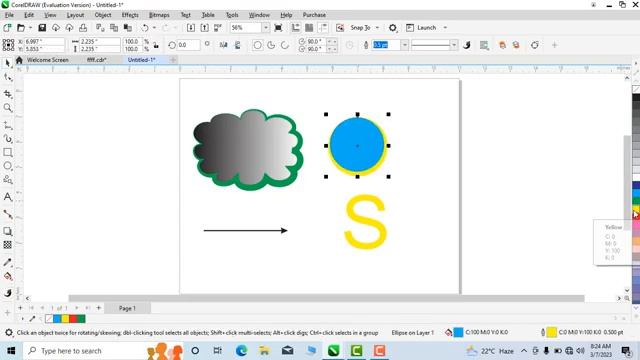This screenshot has width=640, height=360.
Task: Select the Shape tool
Action: [x=7, y=77]
